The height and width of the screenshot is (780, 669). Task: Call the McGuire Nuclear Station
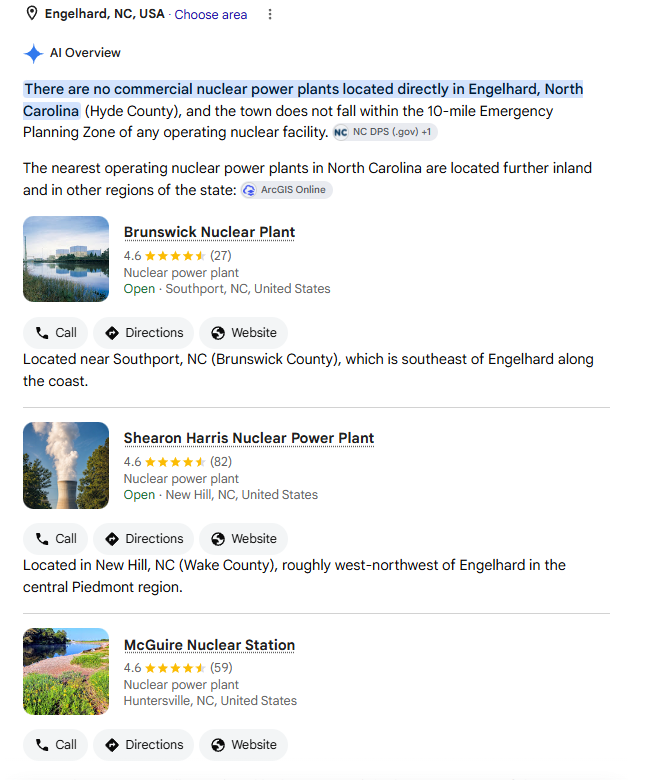point(55,745)
